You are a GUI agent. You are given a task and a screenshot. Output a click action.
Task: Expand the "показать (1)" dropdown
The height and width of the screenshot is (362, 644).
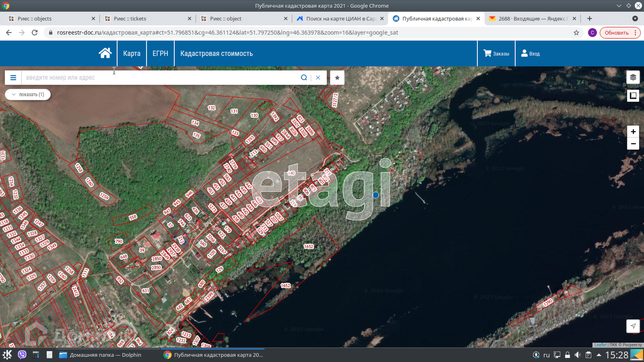28,95
